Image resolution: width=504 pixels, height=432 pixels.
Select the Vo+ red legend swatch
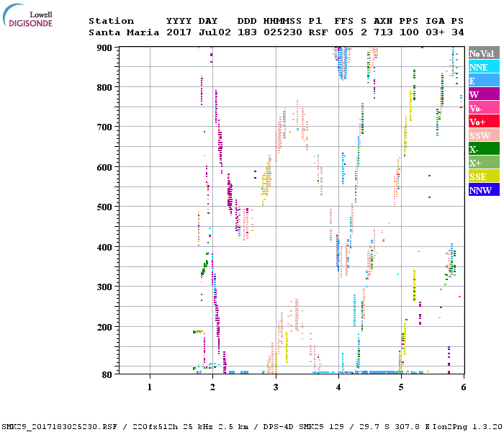(484, 122)
